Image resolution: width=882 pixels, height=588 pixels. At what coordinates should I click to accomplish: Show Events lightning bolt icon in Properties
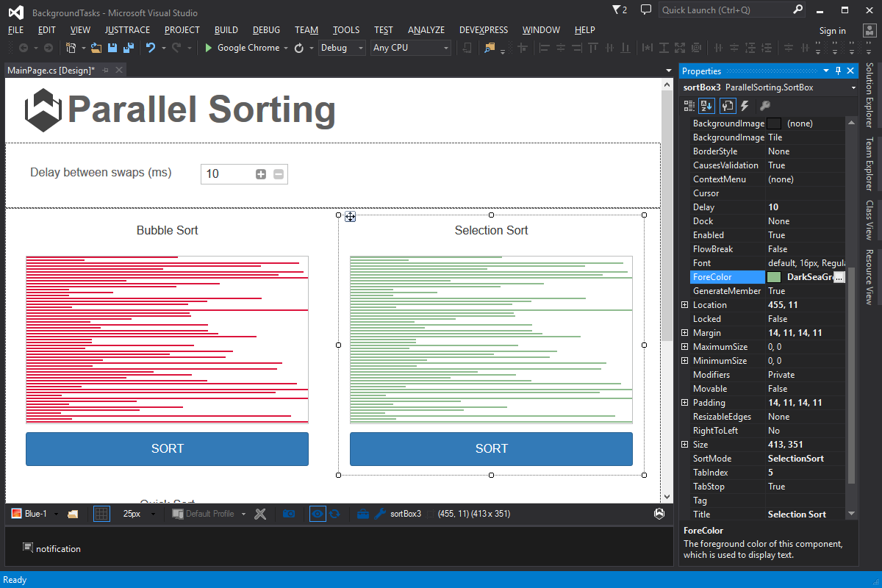point(745,106)
